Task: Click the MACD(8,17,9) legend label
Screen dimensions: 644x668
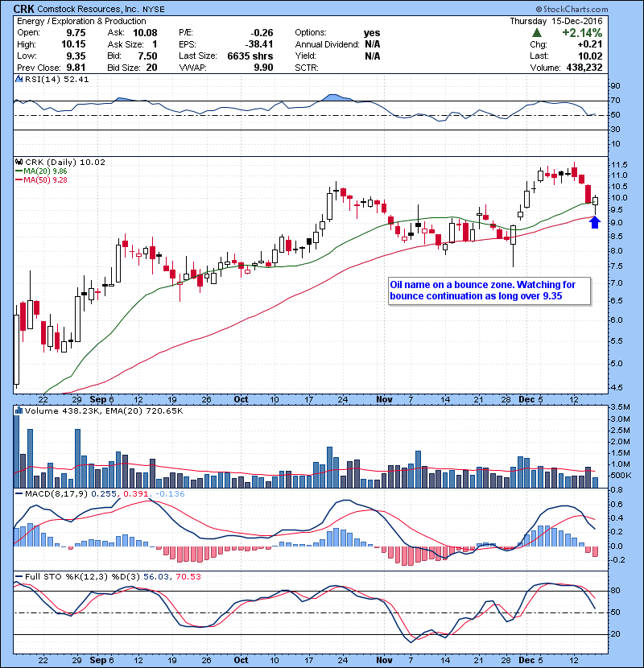Action: (56, 494)
